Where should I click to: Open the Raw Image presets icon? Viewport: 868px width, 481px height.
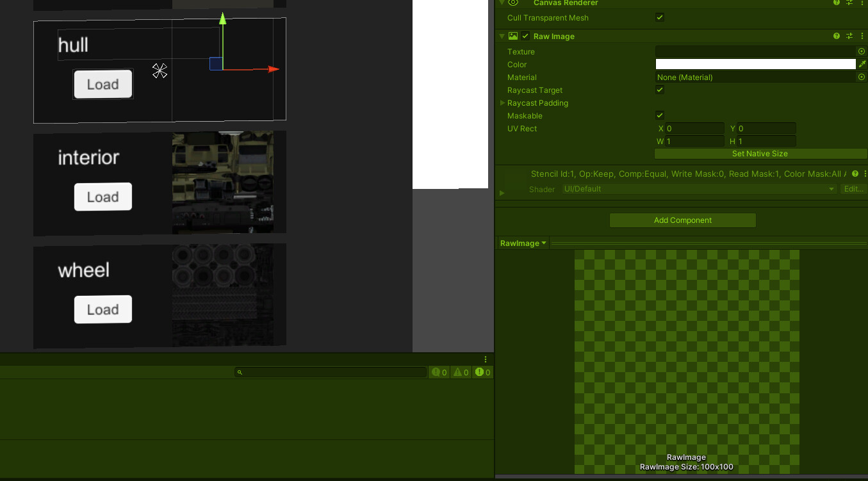point(849,36)
